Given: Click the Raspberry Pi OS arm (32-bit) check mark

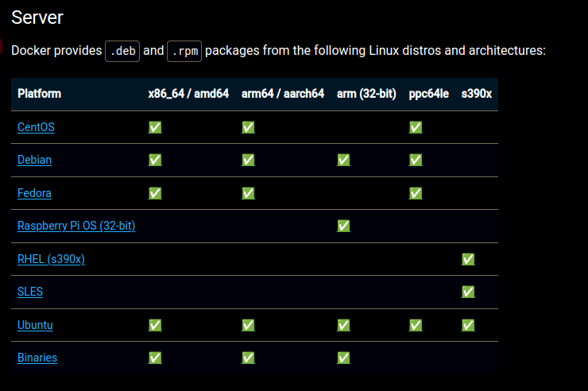Looking at the screenshot, I should [x=343, y=226].
